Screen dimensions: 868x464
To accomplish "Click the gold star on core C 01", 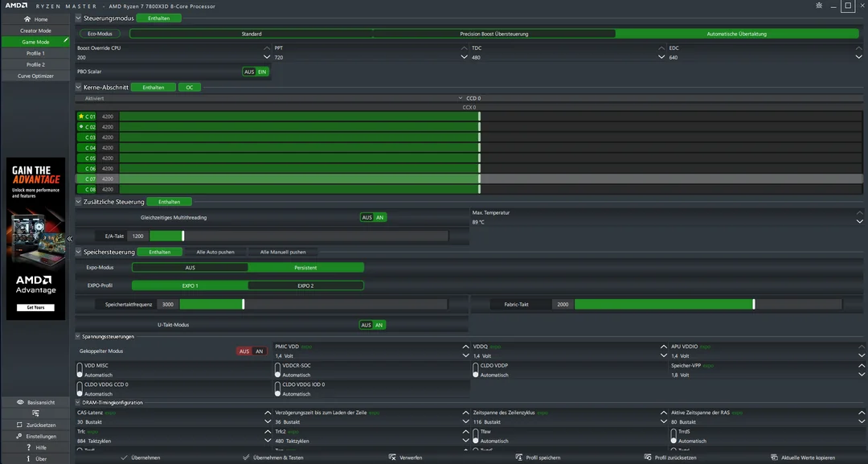I will click(81, 117).
